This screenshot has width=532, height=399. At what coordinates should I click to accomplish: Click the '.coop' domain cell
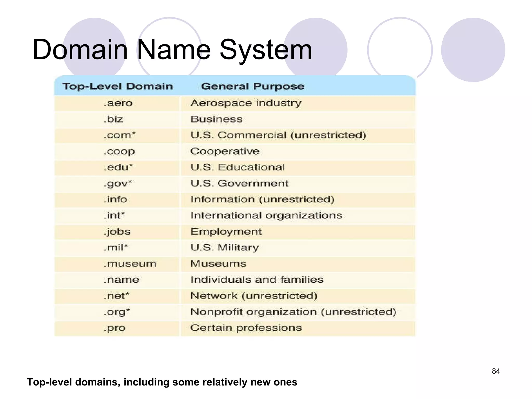click(117, 152)
